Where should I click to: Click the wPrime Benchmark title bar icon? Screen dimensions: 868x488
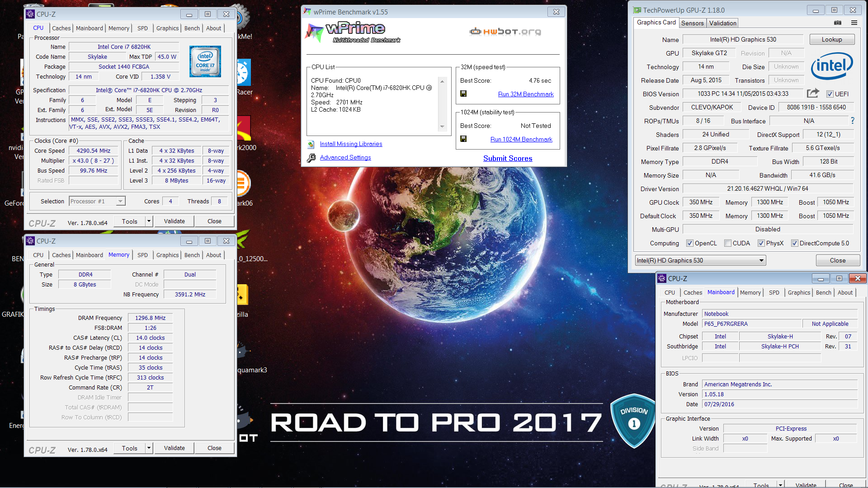tap(307, 12)
